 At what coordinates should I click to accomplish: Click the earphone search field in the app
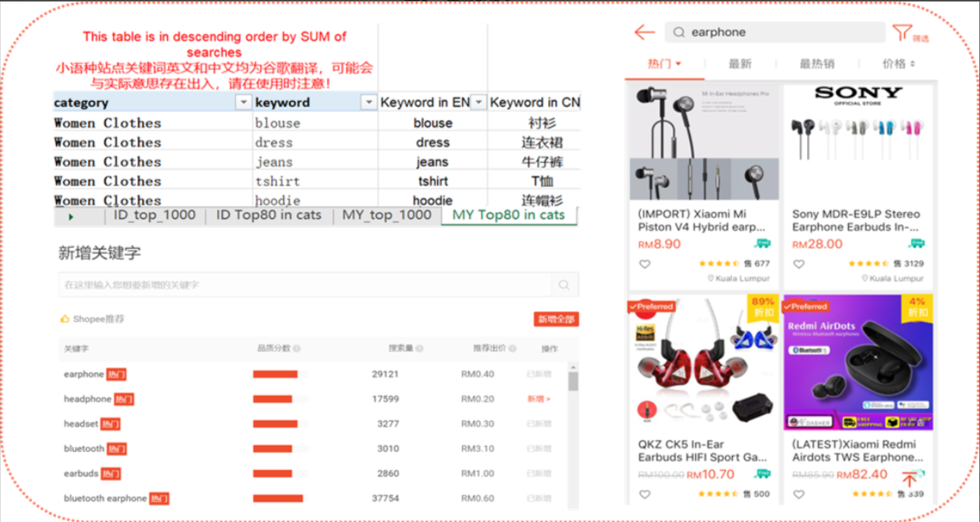(775, 33)
